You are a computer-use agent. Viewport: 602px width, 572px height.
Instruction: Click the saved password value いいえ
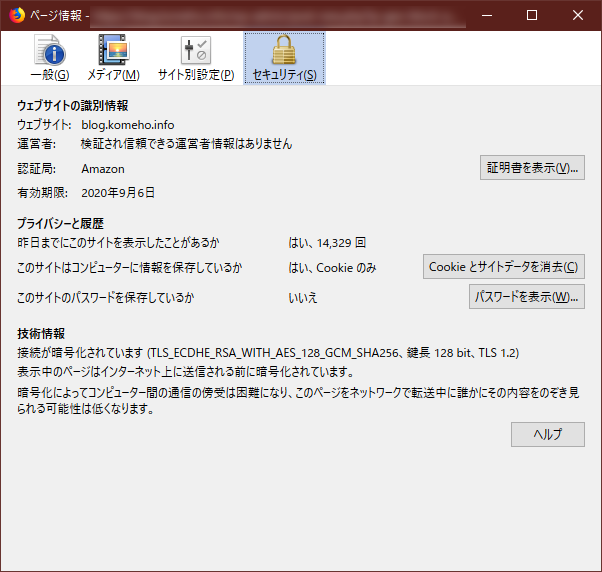[303, 298]
